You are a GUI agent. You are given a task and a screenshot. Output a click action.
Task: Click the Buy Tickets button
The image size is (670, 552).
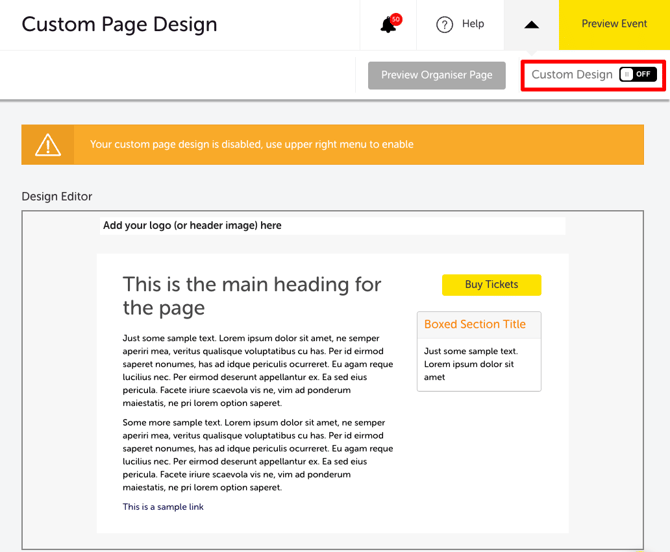[x=491, y=285]
